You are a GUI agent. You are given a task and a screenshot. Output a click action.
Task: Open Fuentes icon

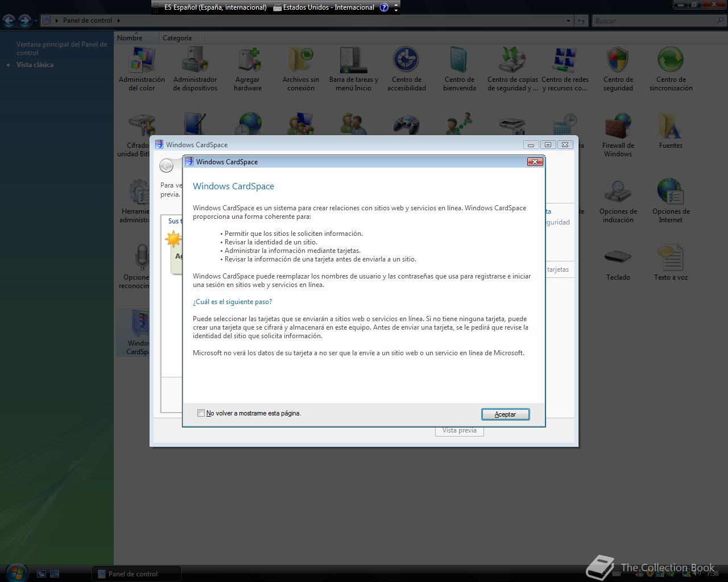coord(671,131)
